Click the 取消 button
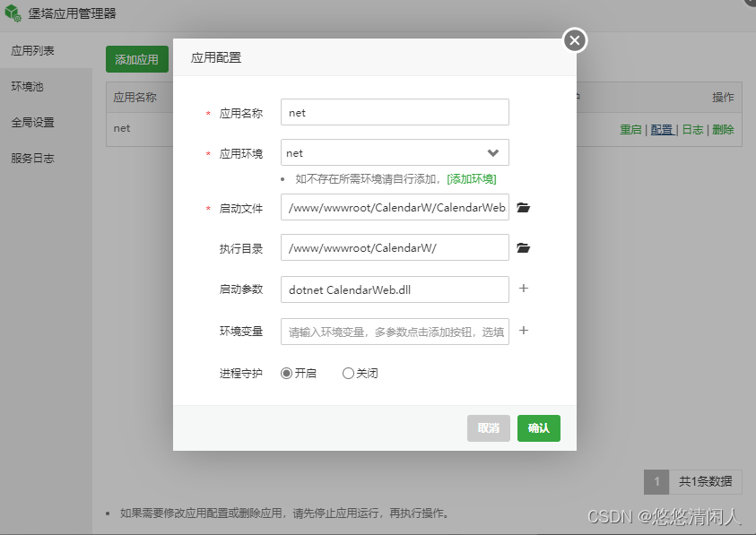Screen dimensions: 756x535 pyautogui.click(x=488, y=428)
